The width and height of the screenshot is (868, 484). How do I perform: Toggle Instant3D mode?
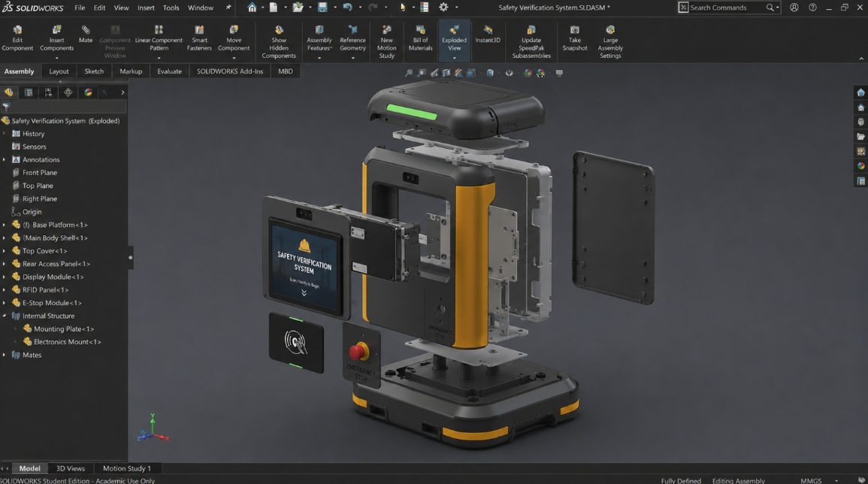[x=488, y=35]
